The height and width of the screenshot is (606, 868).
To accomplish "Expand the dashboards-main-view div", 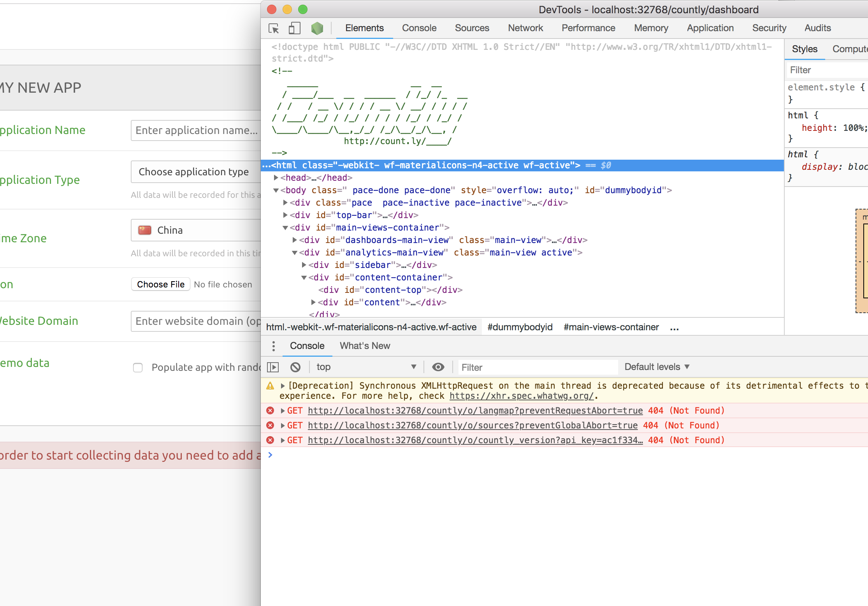I will click(x=295, y=240).
